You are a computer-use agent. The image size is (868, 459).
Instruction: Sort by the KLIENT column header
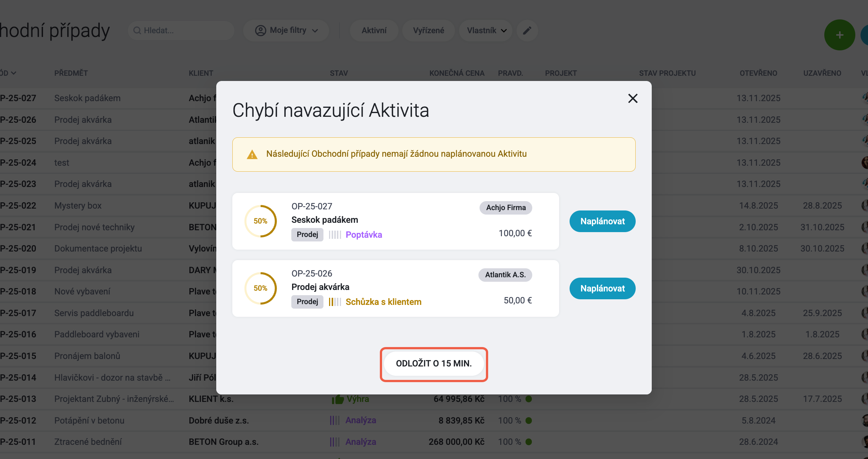click(x=201, y=73)
